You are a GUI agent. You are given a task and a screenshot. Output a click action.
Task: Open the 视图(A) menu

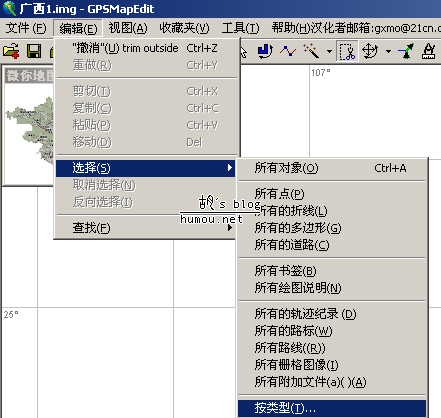click(128, 28)
